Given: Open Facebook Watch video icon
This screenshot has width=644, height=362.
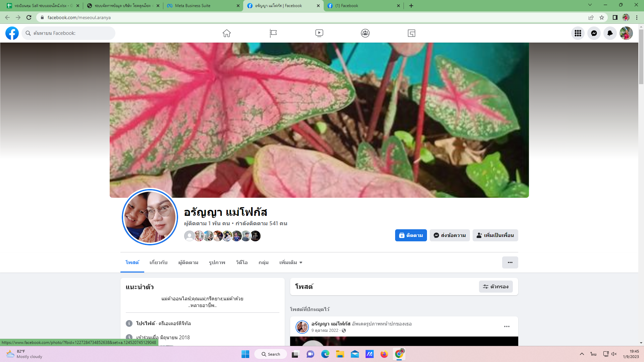Looking at the screenshot, I should (x=319, y=33).
